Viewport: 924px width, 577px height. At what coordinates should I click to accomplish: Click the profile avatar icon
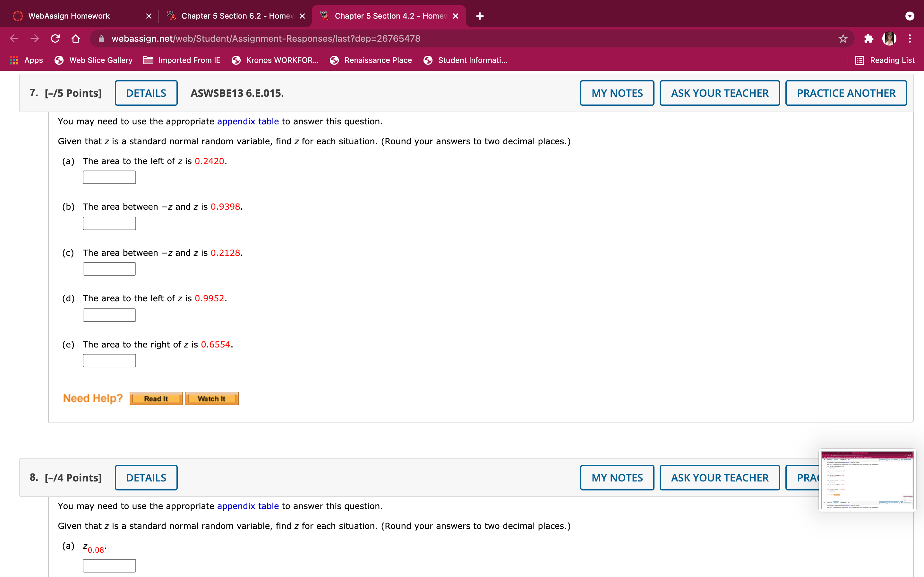coord(890,38)
